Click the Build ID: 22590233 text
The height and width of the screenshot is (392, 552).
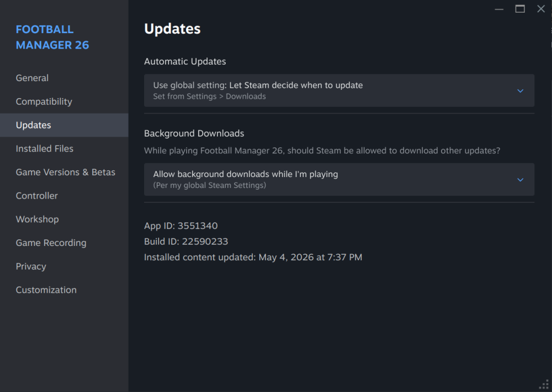186,241
